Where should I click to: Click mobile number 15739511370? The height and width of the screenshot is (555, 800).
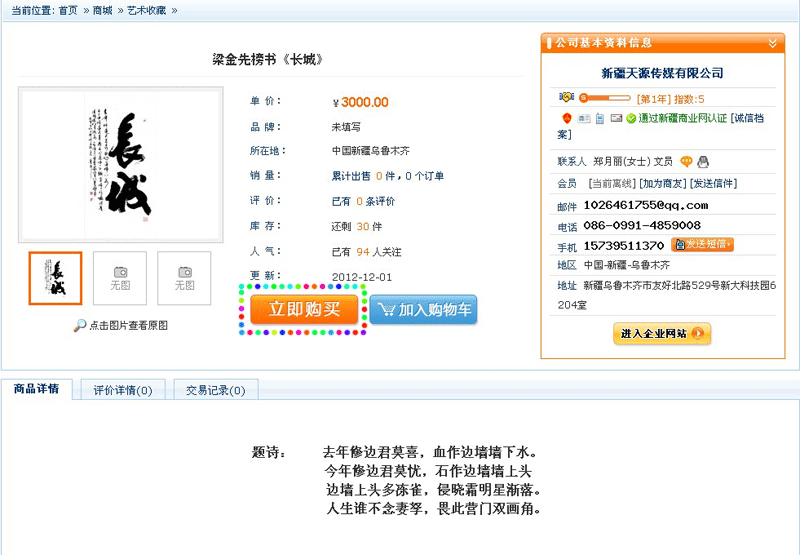[x=624, y=246]
